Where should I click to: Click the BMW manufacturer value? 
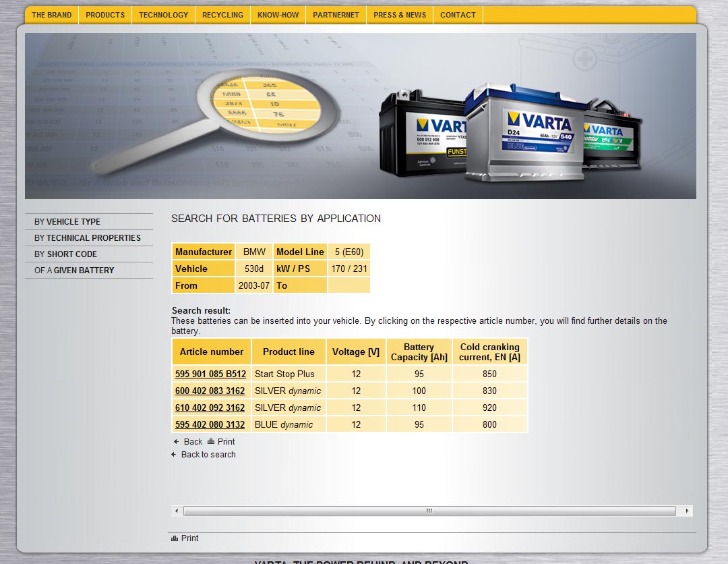coord(254,252)
